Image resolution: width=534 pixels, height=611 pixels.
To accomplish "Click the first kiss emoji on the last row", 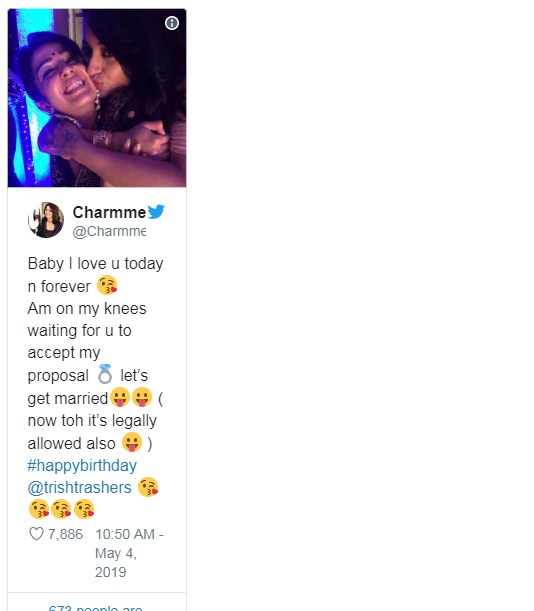I will pos(39,509).
